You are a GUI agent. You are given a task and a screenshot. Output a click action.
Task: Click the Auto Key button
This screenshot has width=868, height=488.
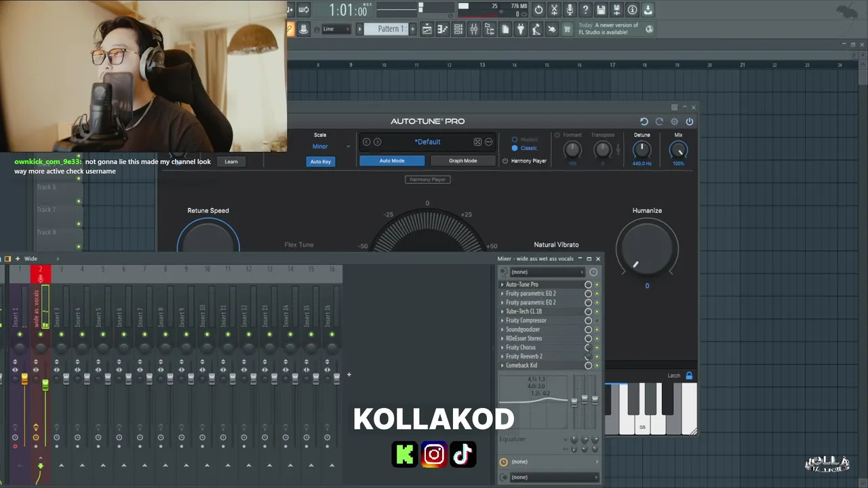click(x=320, y=161)
